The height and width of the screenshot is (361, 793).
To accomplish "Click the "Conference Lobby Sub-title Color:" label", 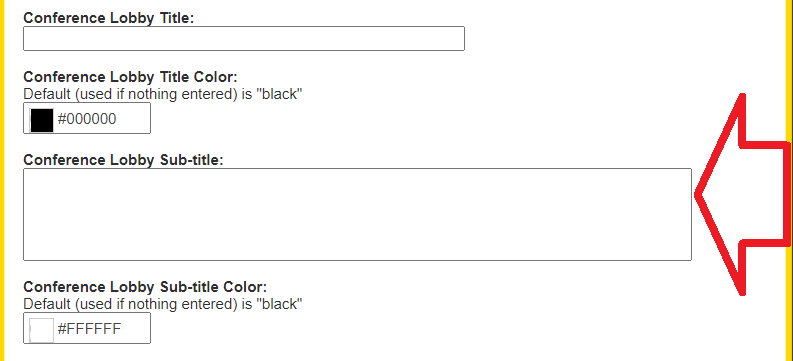I will coord(145,287).
